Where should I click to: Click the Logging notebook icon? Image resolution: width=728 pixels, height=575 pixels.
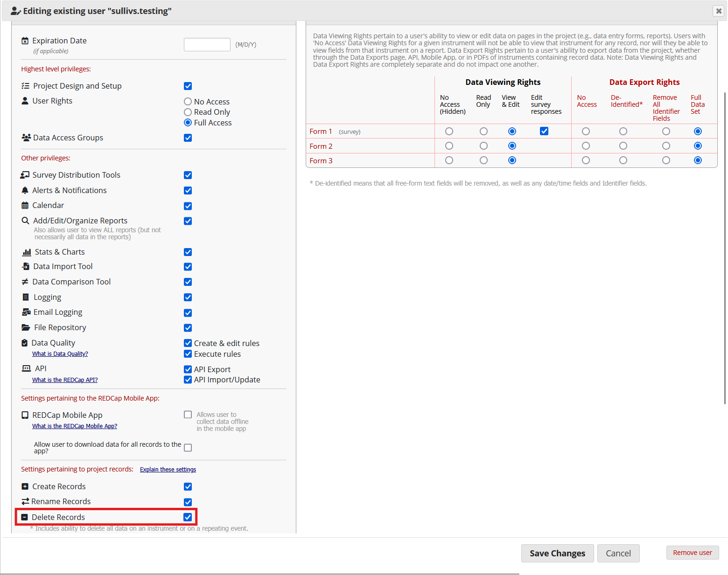(26, 297)
